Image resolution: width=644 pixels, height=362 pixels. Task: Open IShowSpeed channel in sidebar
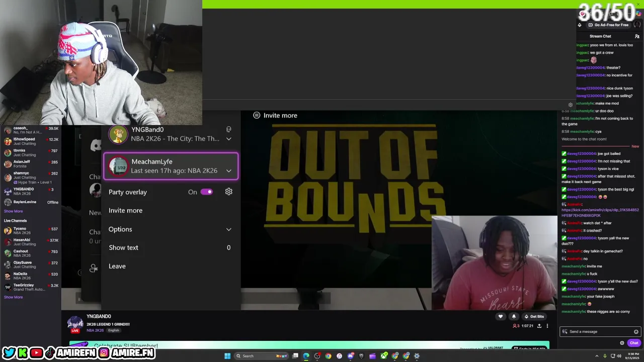[x=31, y=141]
